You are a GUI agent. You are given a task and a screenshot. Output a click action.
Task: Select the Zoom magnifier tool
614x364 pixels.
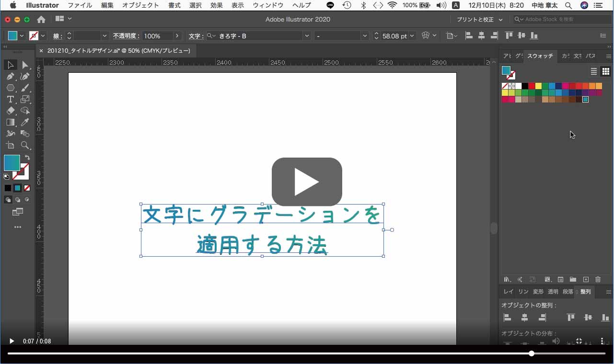(x=25, y=145)
